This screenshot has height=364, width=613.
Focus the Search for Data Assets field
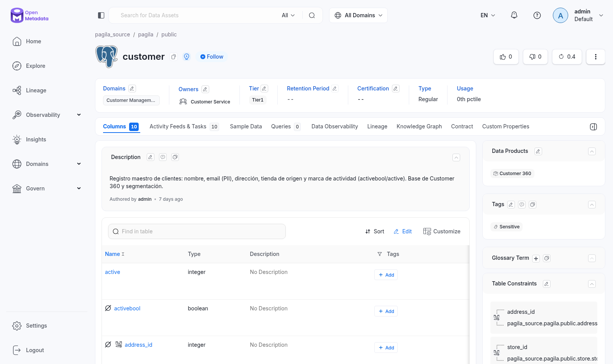coord(197,15)
